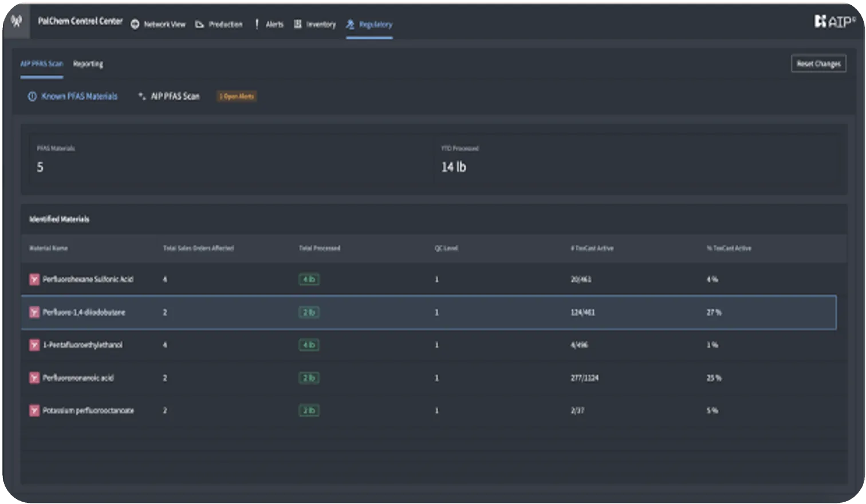The image size is (866, 504).
Task: Click the Production factory icon
Action: point(199,25)
